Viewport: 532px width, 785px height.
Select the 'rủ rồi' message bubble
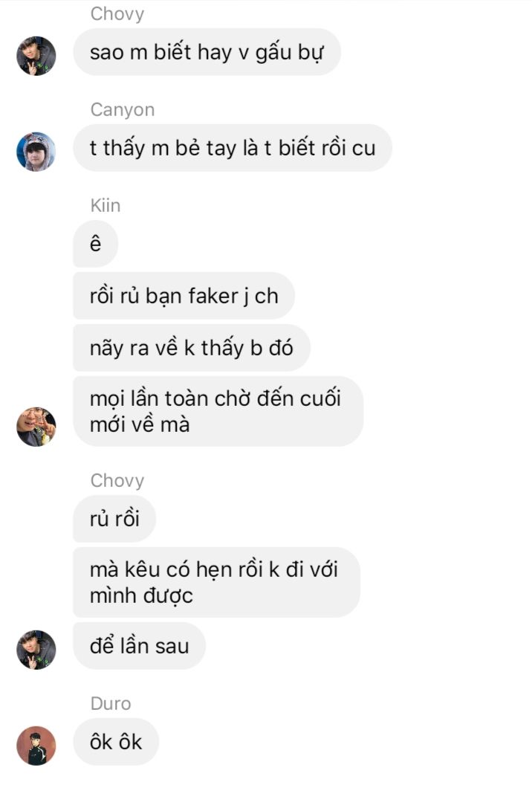(114, 519)
